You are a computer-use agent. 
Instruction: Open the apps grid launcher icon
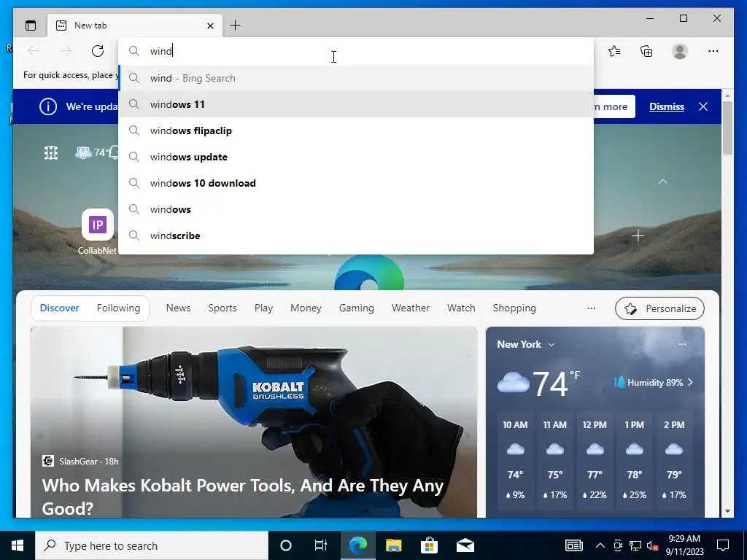pyautogui.click(x=51, y=152)
